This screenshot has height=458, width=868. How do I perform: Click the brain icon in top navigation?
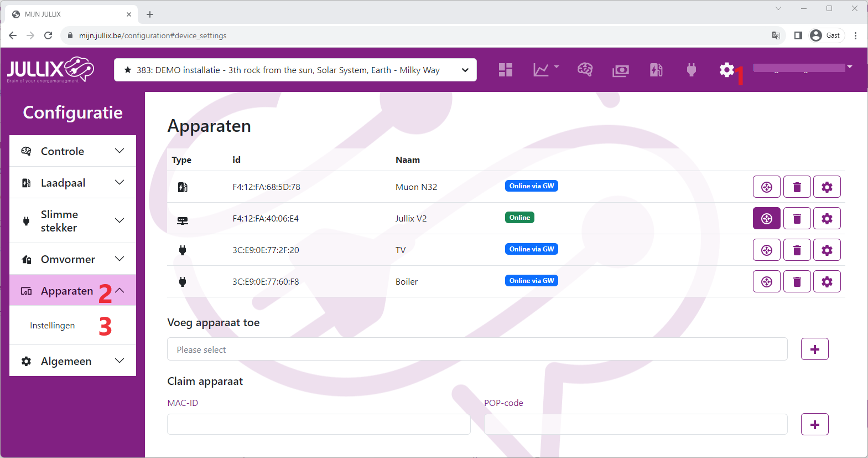[585, 70]
